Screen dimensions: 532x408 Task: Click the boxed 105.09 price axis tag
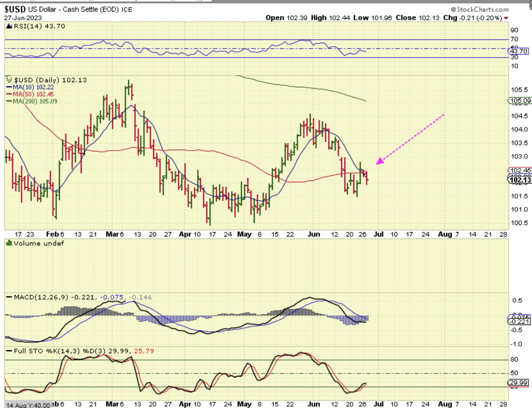pos(520,101)
